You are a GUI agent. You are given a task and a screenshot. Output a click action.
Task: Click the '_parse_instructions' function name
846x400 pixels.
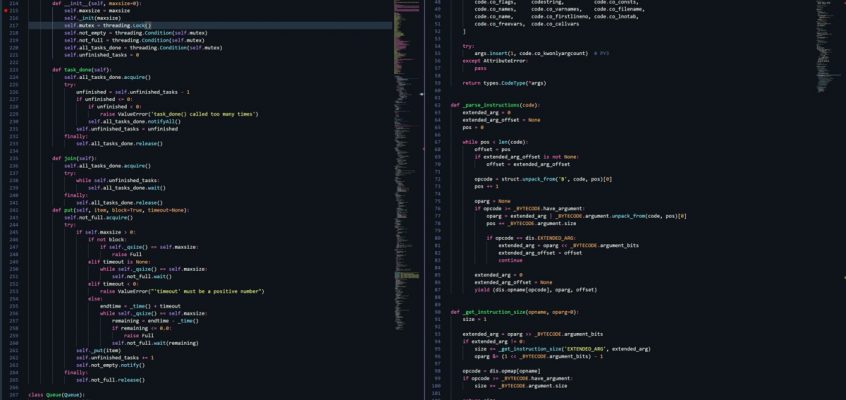(490, 105)
